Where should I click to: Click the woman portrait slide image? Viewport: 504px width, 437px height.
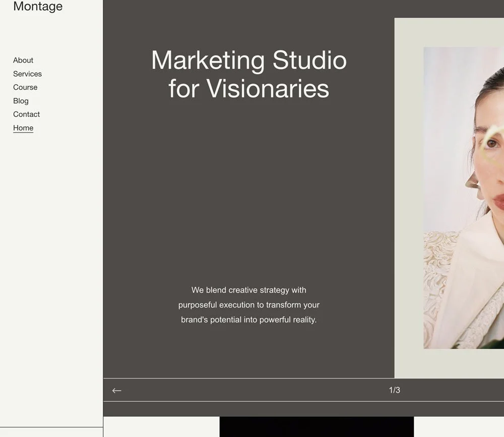(464, 198)
